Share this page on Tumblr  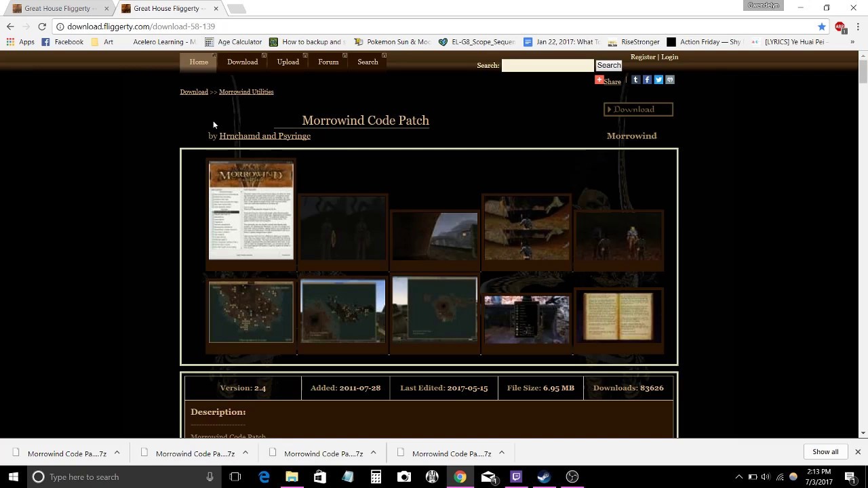635,79
